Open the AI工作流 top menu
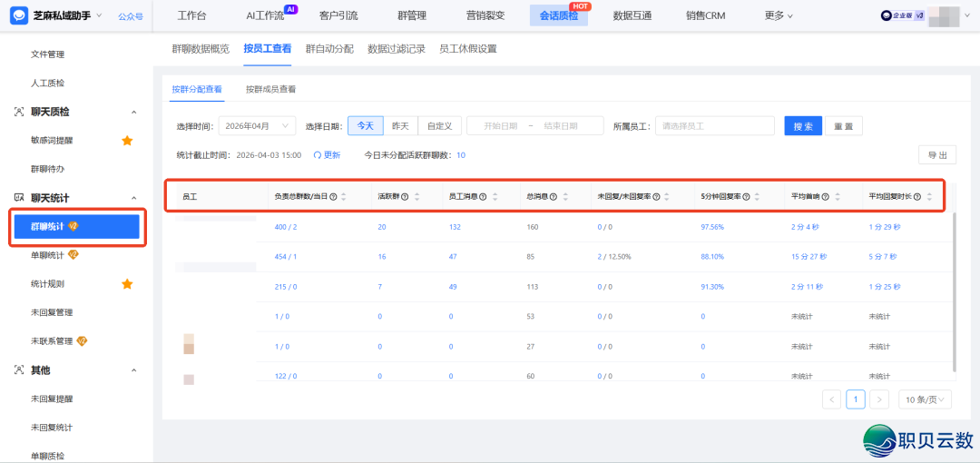980x463 pixels. (x=265, y=16)
